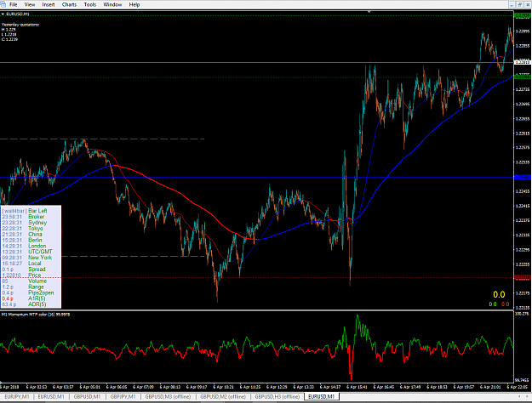Screen dimensions: 532x403
Task: Click the 'London' time row
Action: [x=24, y=246]
